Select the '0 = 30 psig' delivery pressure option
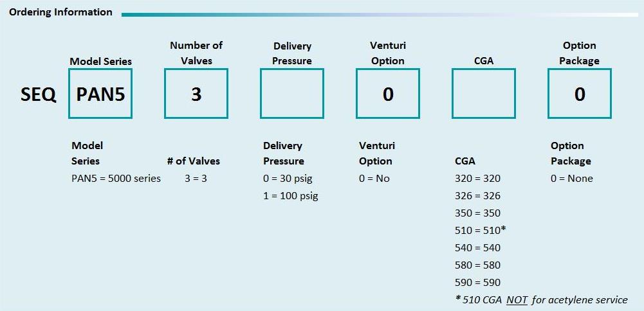The height and width of the screenshot is (311, 644). [x=288, y=179]
